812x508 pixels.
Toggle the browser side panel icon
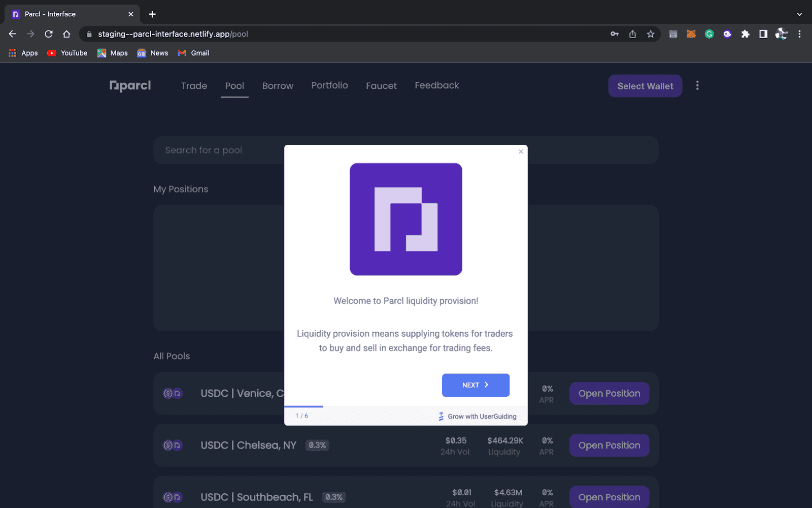[x=763, y=34]
